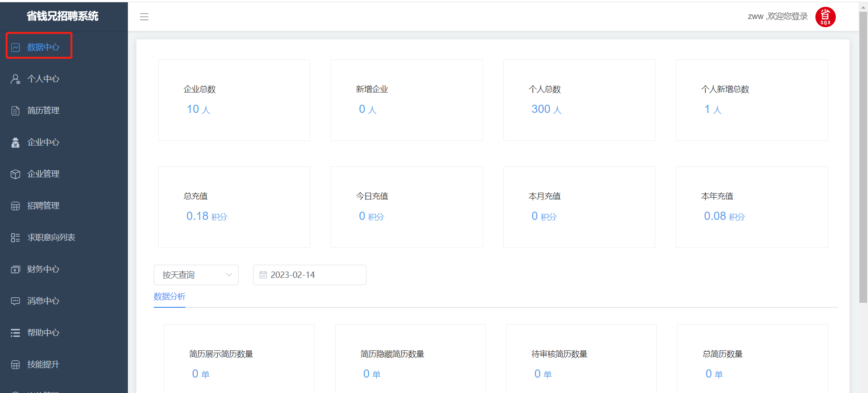Click the hamburger menu collapse icon

tap(144, 17)
